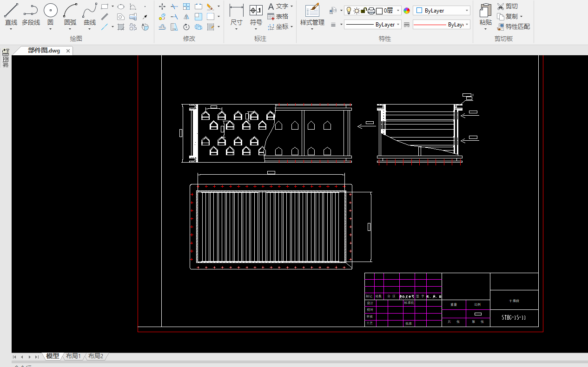Click the 特性匹配 match properties button

pos(513,26)
